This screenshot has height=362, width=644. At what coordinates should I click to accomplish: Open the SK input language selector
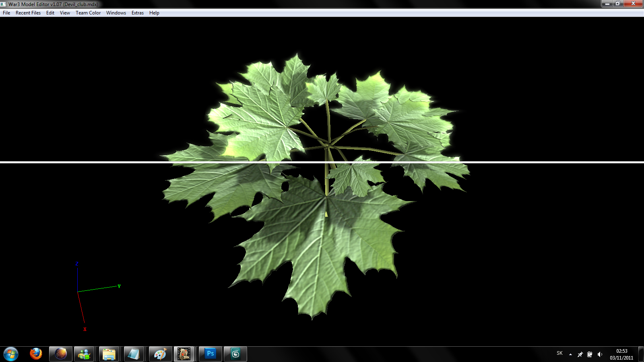(x=559, y=353)
